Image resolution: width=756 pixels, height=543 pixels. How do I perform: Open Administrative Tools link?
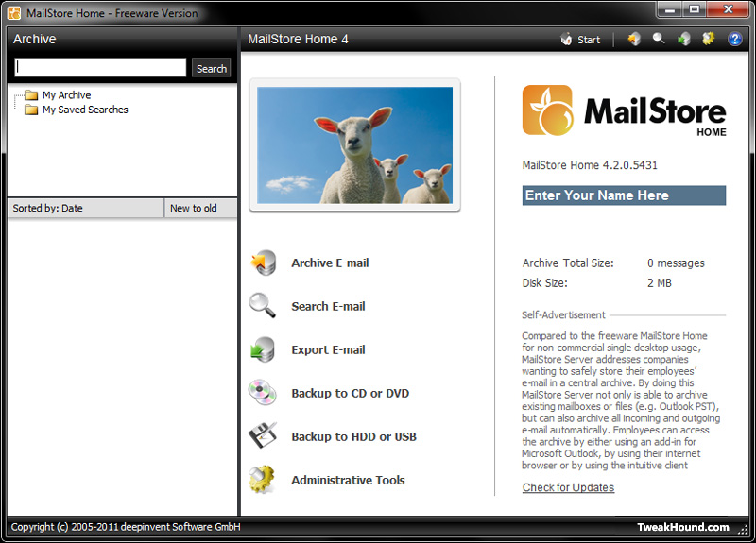[348, 480]
